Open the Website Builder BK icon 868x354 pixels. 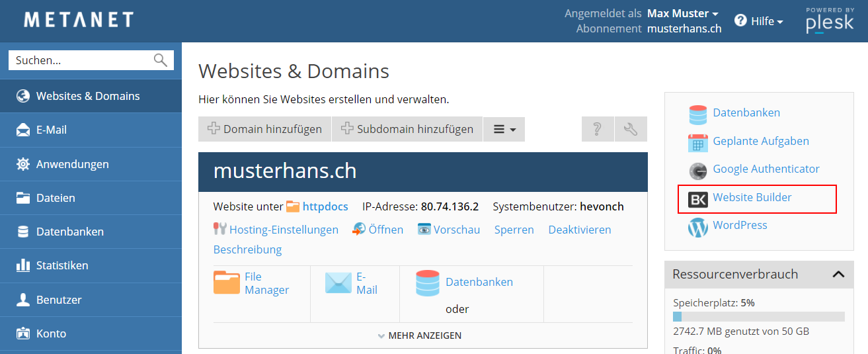click(x=697, y=199)
